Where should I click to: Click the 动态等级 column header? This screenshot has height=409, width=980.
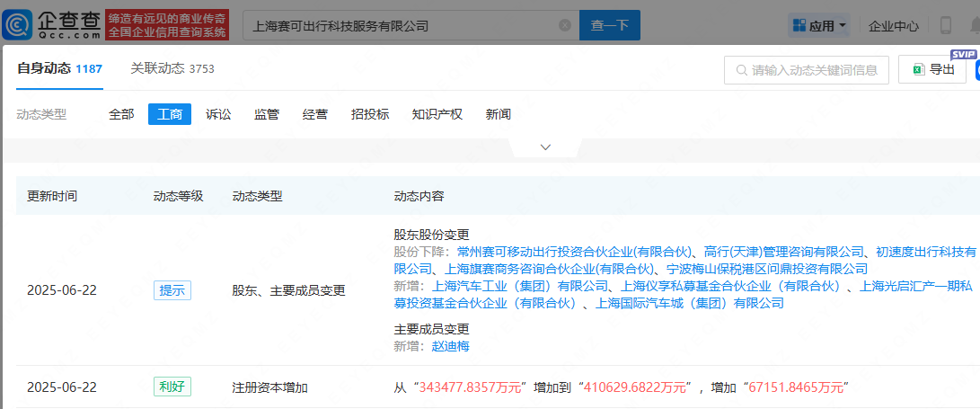click(178, 196)
